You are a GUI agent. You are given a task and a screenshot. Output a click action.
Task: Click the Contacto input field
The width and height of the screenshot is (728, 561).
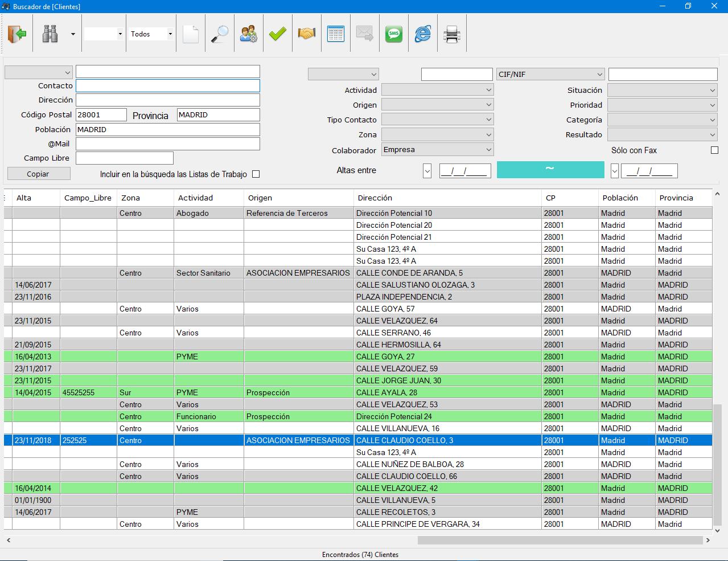[168, 85]
